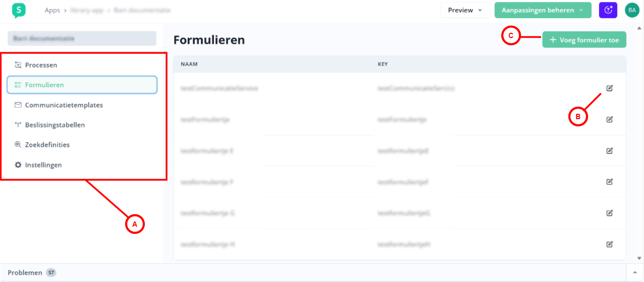Open the Preview dropdown

465,10
